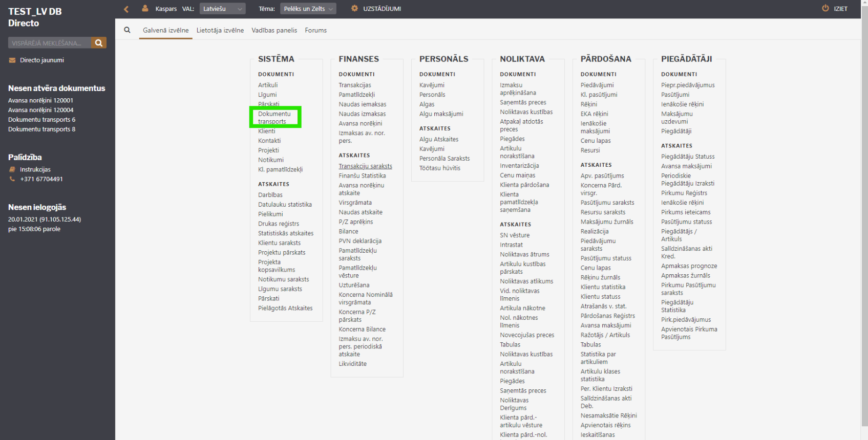Open recent document Avansa norēķini 120004
Screen dimensions: 868x440
[40, 110]
